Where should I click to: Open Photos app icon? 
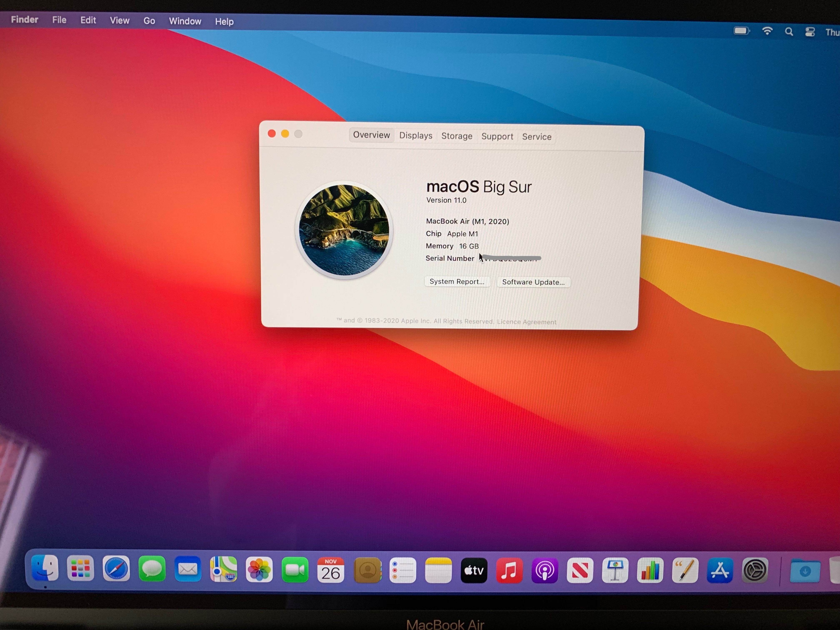coord(259,569)
